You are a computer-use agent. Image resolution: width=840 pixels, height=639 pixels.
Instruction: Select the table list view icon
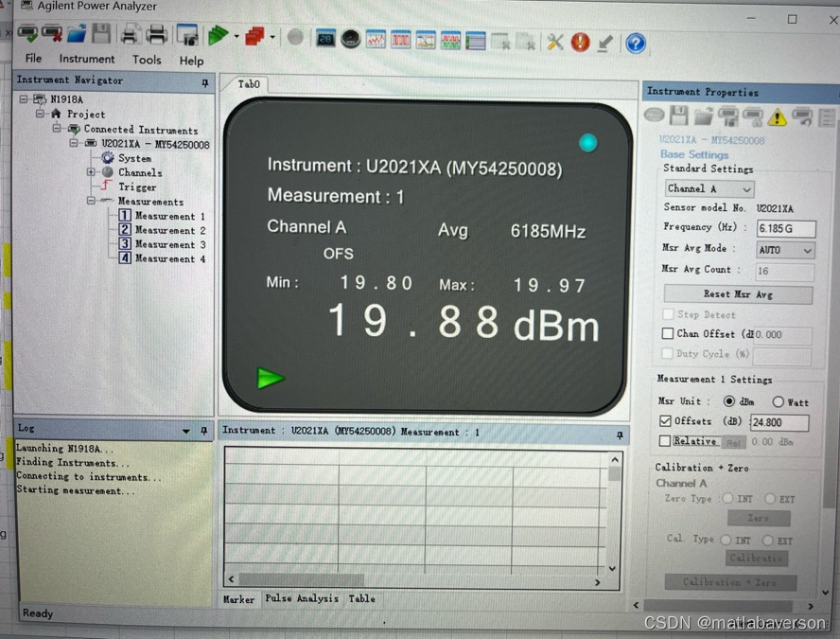(x=476, y=42)
